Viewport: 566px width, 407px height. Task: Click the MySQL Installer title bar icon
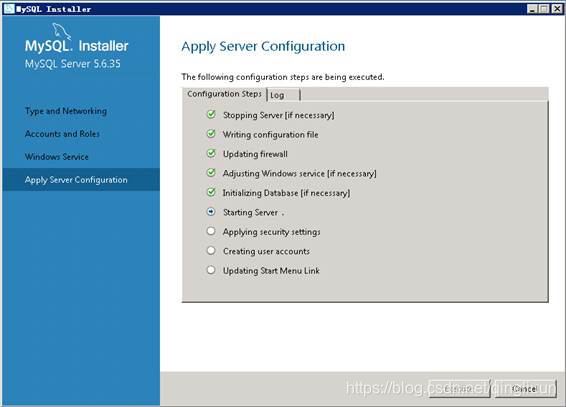9,8
